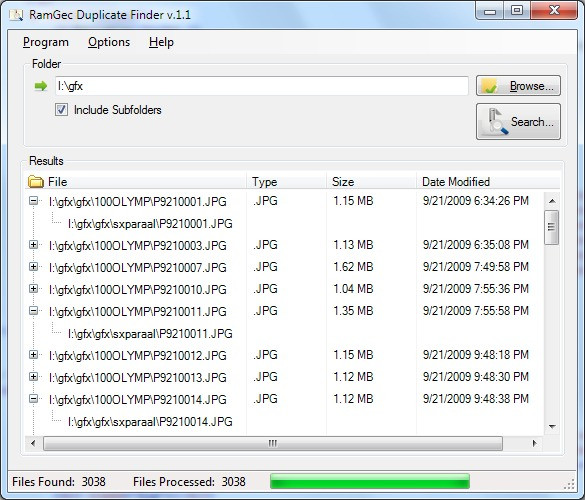Click the folder icon in File column header
This screenshot has height=500, width=585.
coord(36,182)
